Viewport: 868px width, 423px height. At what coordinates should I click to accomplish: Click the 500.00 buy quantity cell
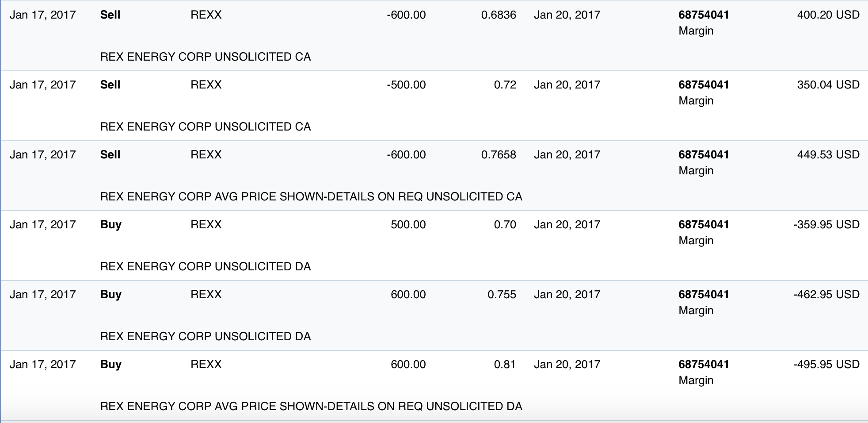[408, 225]
